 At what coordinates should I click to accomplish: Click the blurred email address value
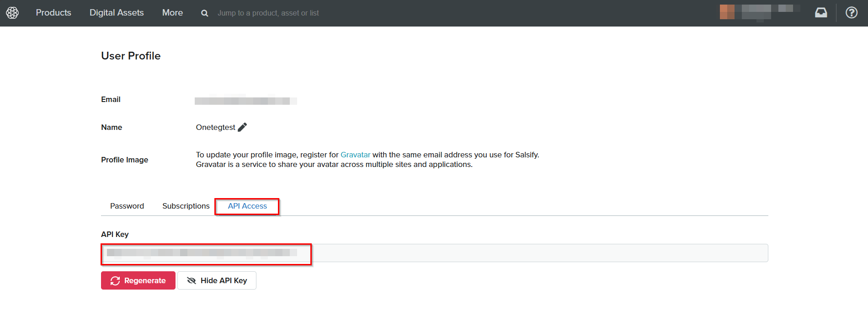(x=246, y=101)
